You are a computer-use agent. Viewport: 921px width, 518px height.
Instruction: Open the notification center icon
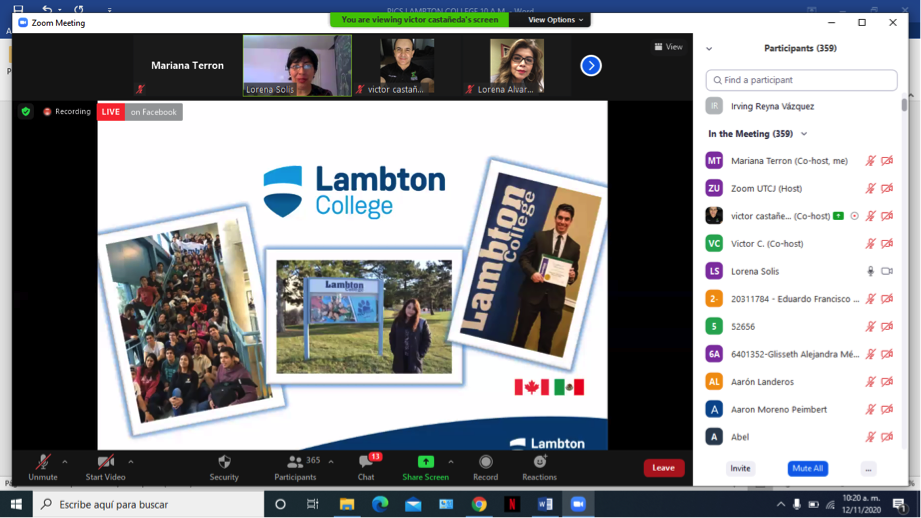[x=899, y=504]
